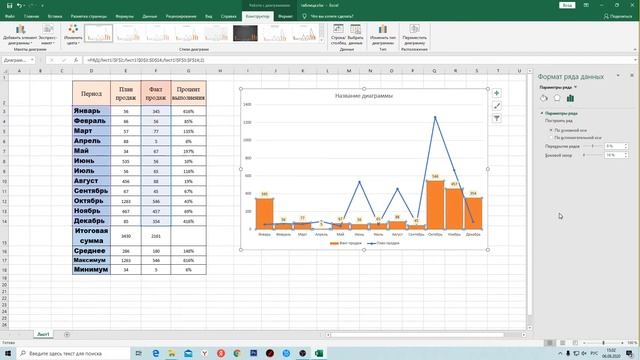Open Windows Start menu

click(x=8, y=353)
